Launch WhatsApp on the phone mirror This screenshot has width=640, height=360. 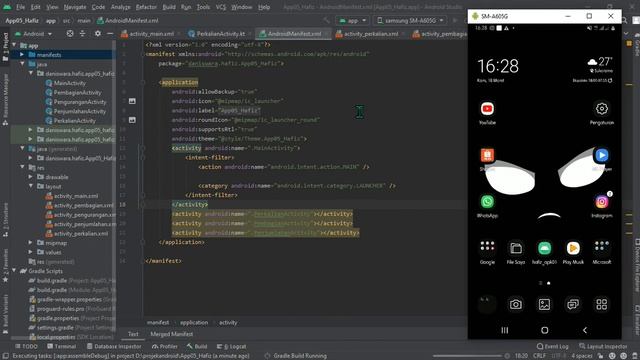487,202
